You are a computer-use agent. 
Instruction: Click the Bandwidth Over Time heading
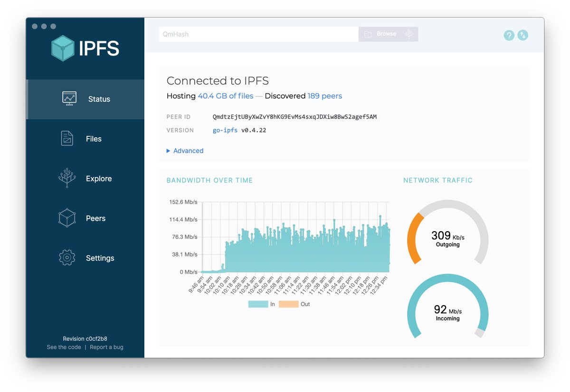(x=209, y=180)
